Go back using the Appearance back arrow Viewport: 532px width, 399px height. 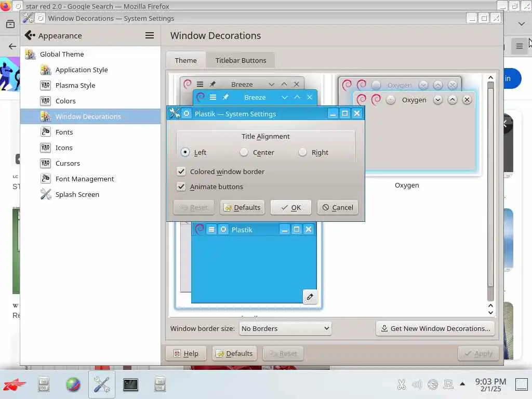point(30,35)
